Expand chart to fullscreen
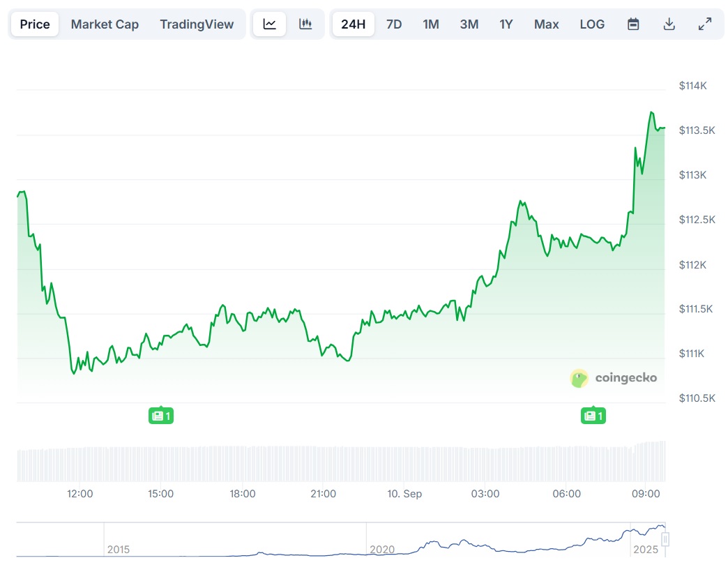728x565 pixels. (x=704, y=24)
